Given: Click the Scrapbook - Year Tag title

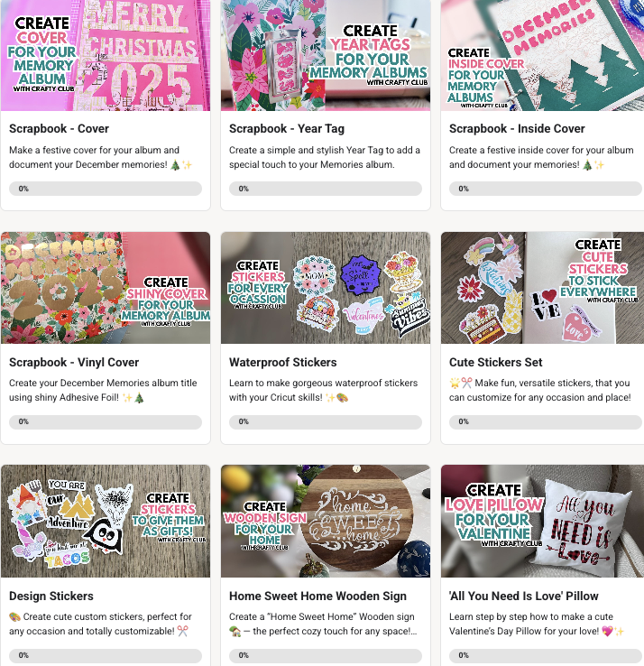Looking at the screenshot, I should (287, 129).
